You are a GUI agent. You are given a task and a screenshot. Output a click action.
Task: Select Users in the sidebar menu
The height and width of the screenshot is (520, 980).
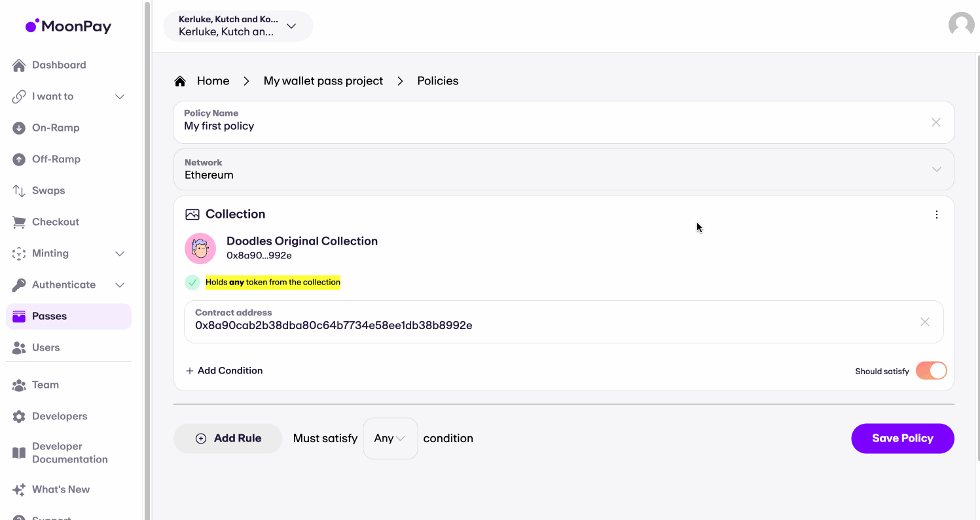[x=46, y=348]
